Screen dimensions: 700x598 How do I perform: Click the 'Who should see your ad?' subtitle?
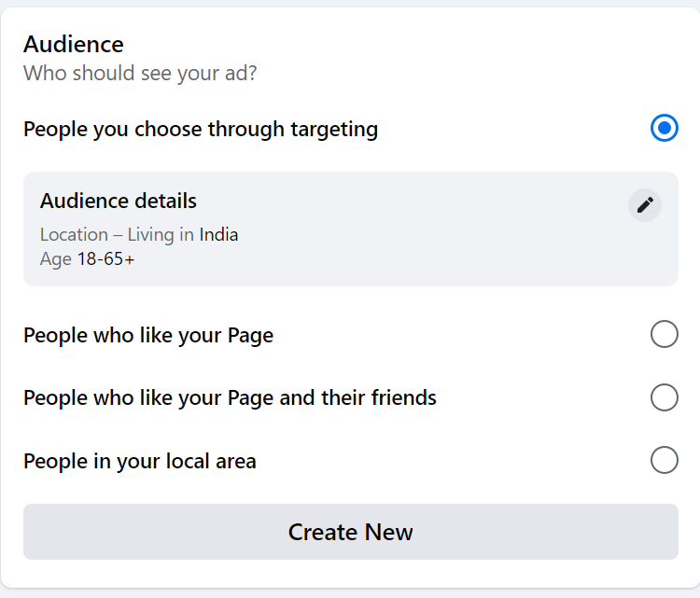point(140,73)
